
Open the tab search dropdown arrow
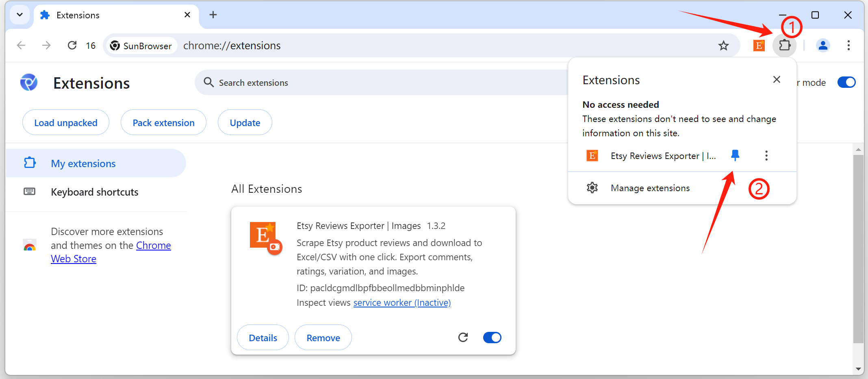click(20, 15)
